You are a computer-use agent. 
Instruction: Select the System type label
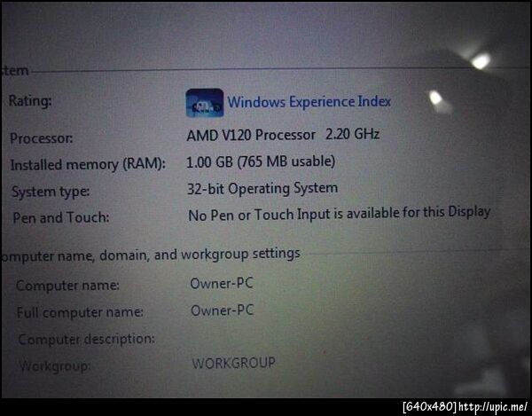pyautogui.click(x=51, y=192)
